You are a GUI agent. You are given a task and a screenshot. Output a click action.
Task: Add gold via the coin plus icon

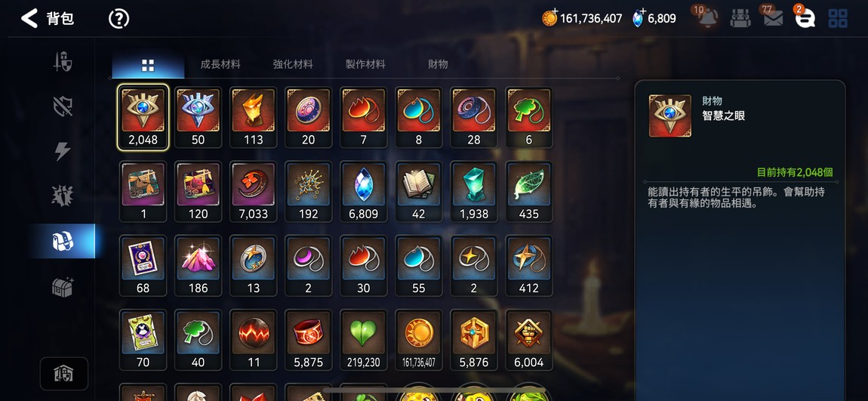[x=549, y=17]
